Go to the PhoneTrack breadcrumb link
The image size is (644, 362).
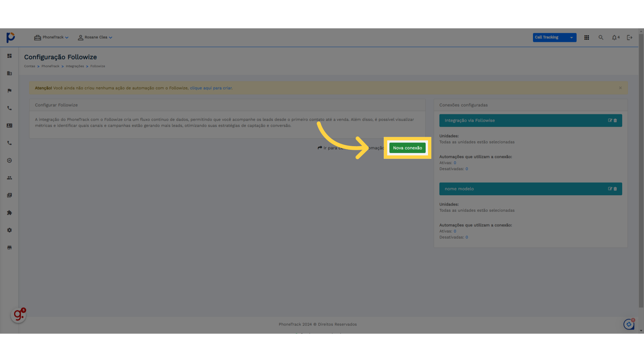[x=50, y=66]
